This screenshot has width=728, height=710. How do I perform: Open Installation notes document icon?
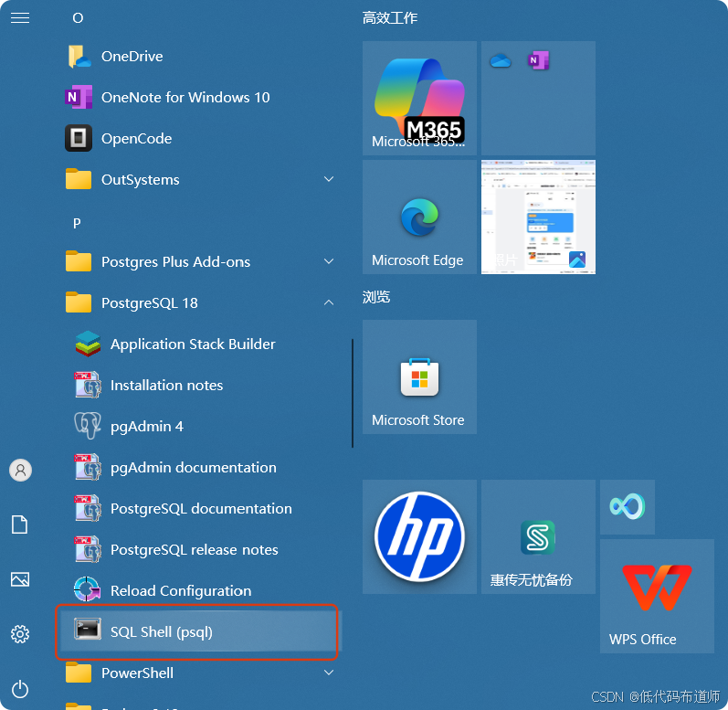pyautogui.click(x=88, y=385)
